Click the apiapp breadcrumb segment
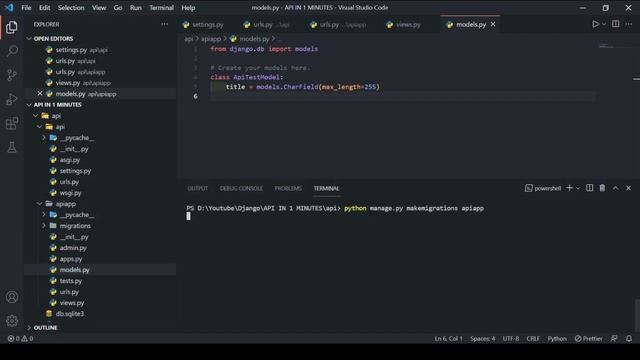Screen dimensions: 640x360 tap(211, 39)
